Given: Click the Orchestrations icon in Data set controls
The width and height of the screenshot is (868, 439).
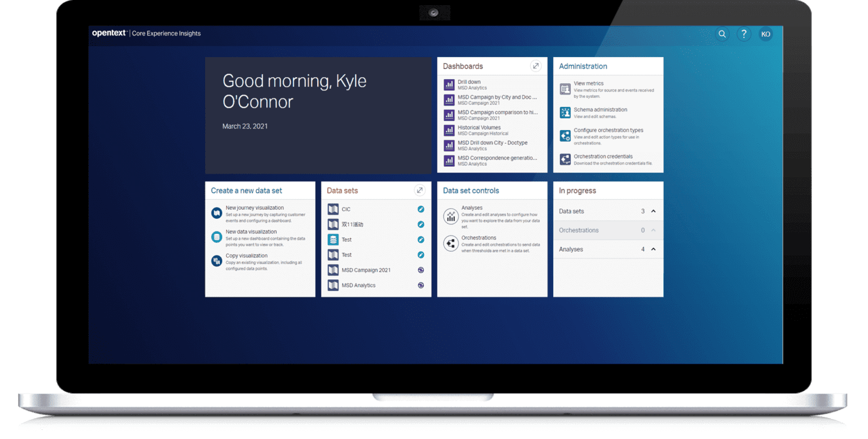Looking at the screenshot, I should 450,243.
